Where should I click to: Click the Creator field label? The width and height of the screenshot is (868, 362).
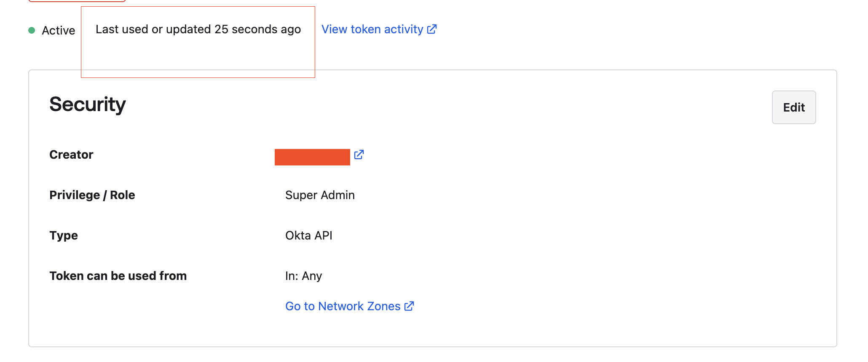(x=71, y=154)
